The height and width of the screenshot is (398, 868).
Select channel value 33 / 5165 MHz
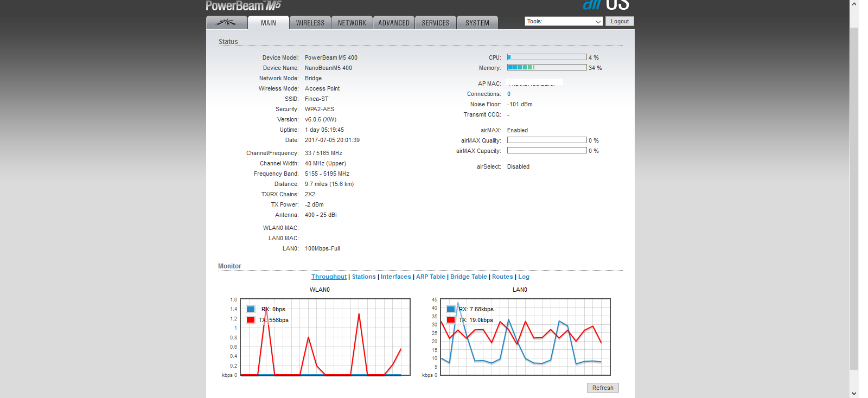(323, 153)
